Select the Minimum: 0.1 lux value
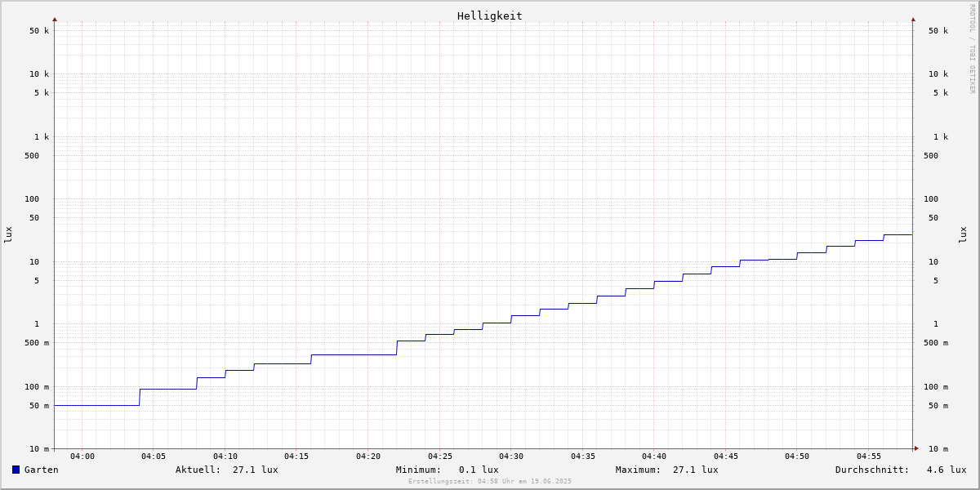This screenshot has height=490, width=980. point(448,470)
